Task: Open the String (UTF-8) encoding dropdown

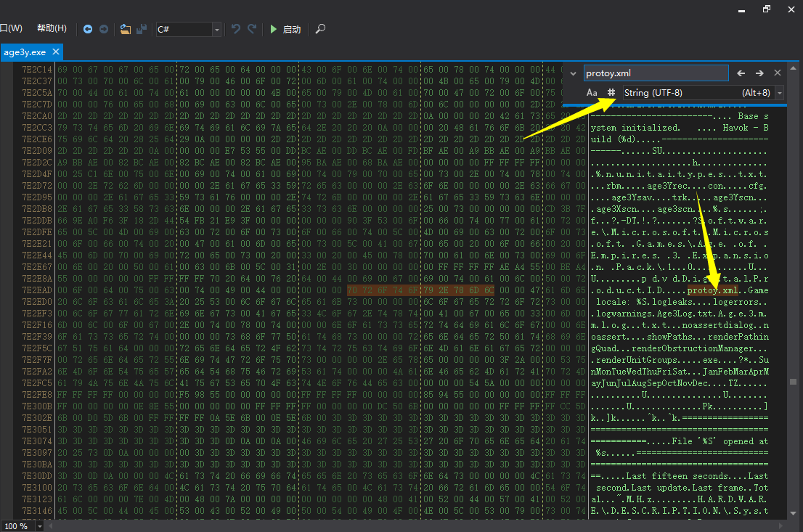Action: point(780,93)
